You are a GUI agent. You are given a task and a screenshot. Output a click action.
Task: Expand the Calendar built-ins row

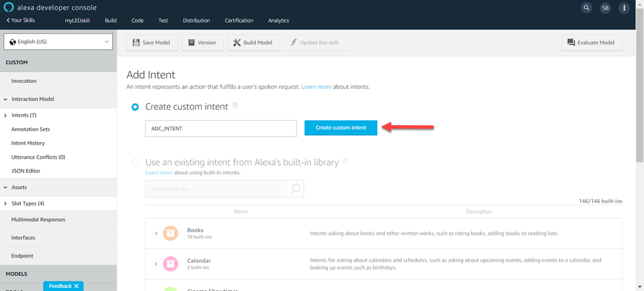tap(156, 264)
